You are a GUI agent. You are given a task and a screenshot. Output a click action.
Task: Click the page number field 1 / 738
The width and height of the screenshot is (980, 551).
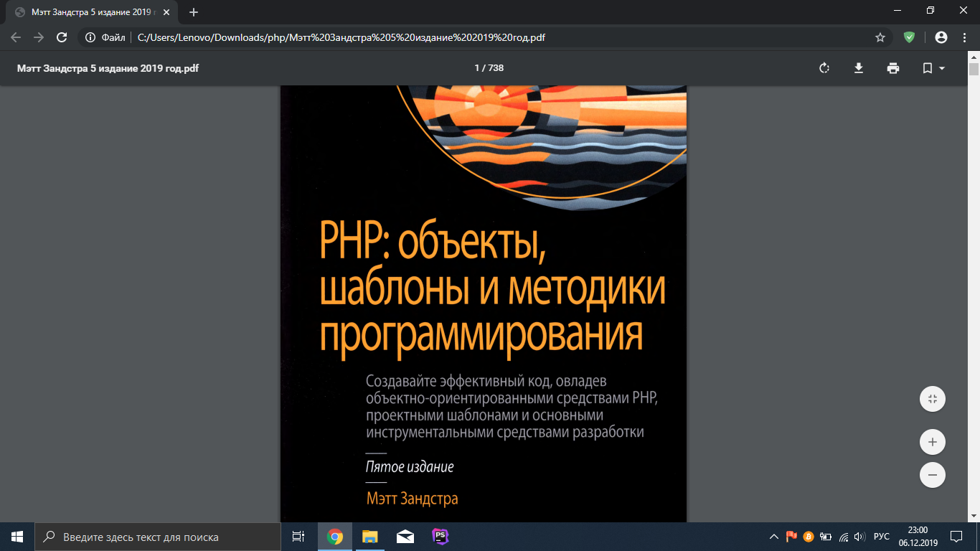tap(489, 68)
